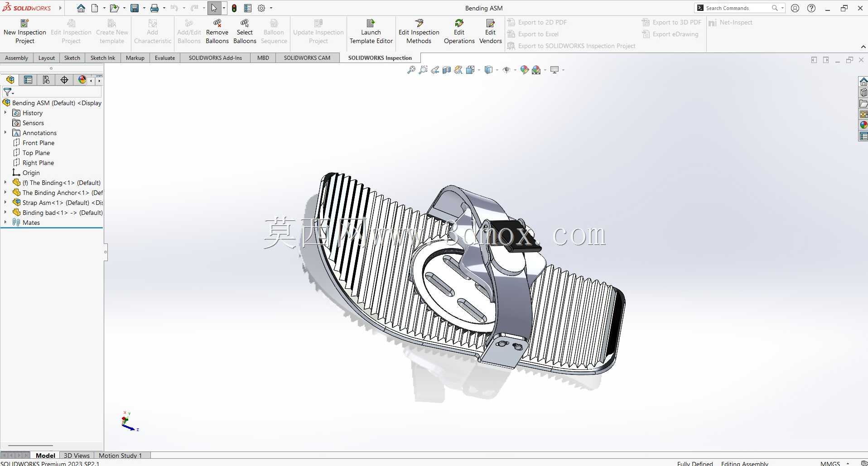Viewport: 868px width, 466px height.
Task: Click the Save icon
Action: click(135, 8)
